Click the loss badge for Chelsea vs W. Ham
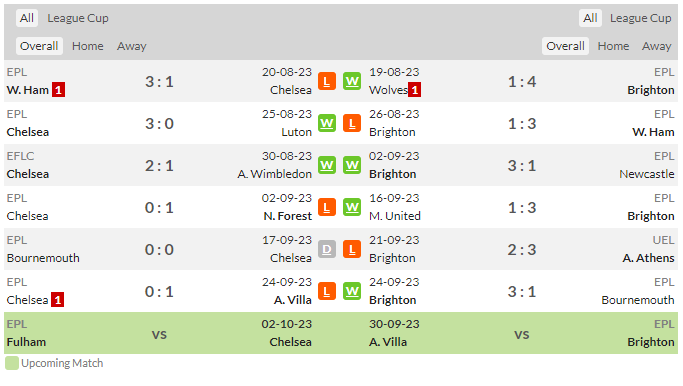The width and height of the screenshot is (683, 386). 327,81
